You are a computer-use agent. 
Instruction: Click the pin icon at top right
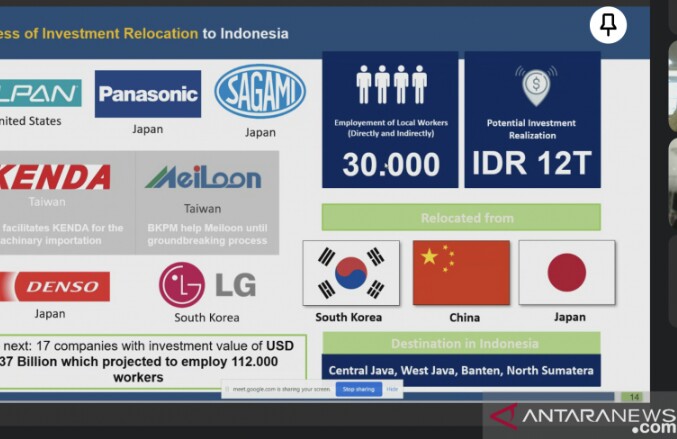(608, 25)
